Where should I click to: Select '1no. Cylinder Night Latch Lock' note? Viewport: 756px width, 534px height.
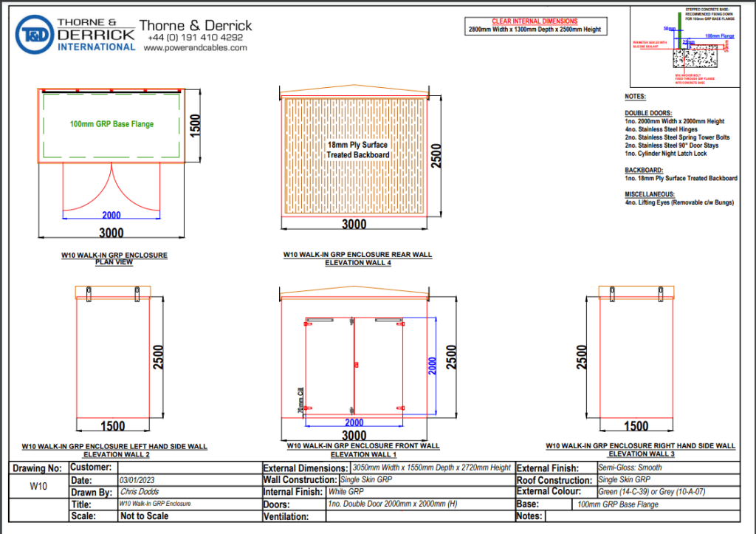pos(666,154)
